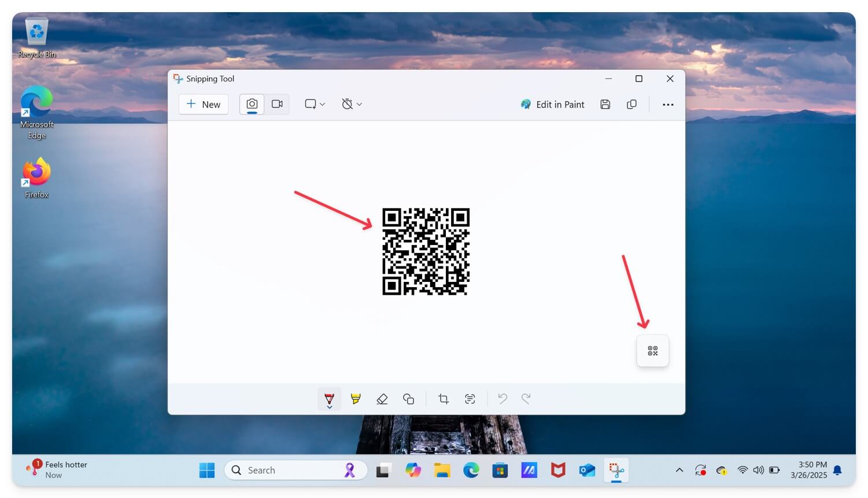Open the See more ellipsis menu
The height and width of the screenshot is (498, 868).
[x=668, y=105]
